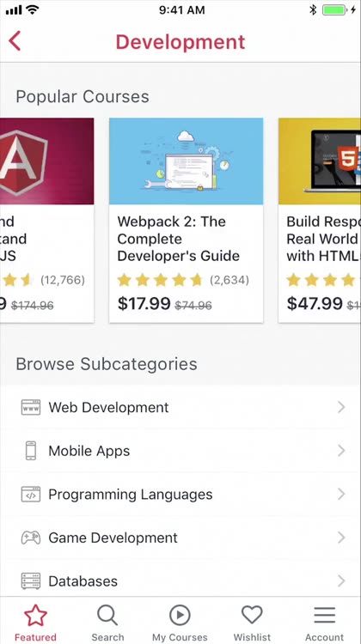Open the Angular course thumbnail
The width and height of the screenshot is (361, 644).
tap(47, 161)
